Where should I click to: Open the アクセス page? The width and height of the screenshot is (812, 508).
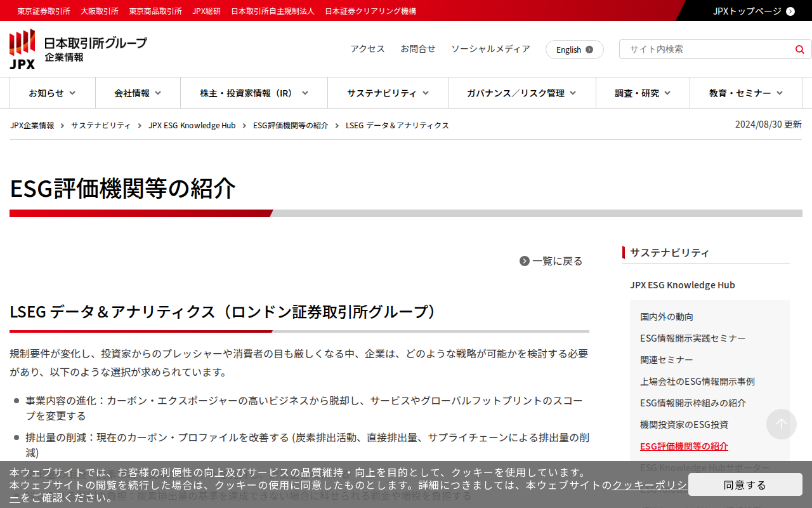pyautogui.click(x=368, y=49)
